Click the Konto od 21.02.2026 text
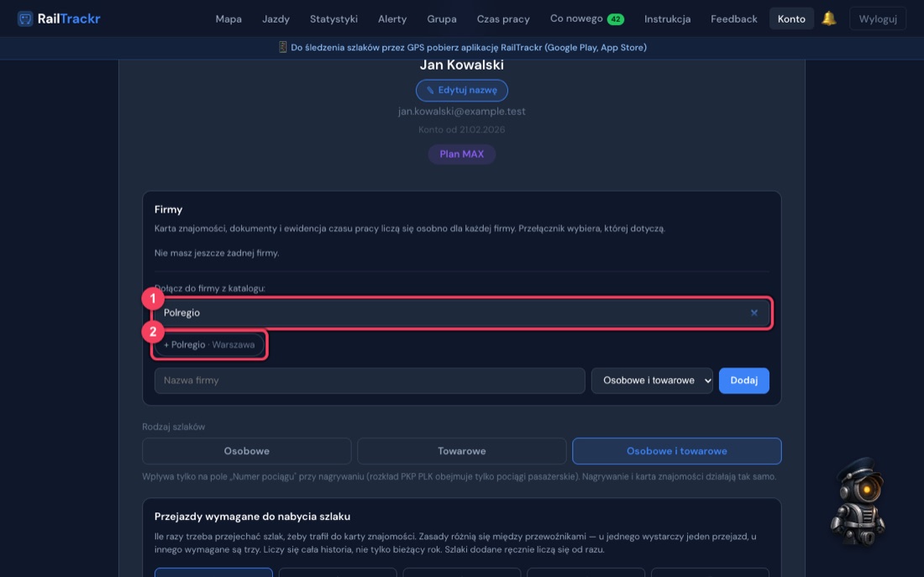Viewport: 924px width, 577px height. pos(461,129)
